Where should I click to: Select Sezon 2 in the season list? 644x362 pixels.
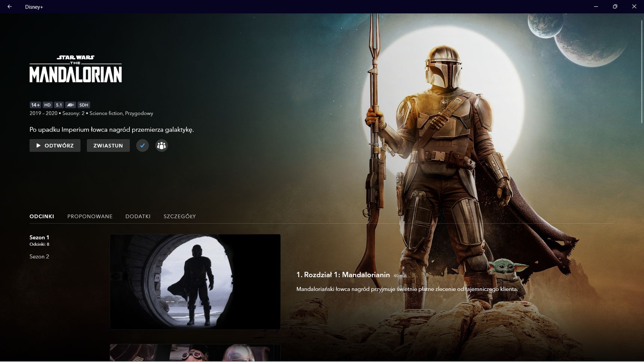[39, 257]
